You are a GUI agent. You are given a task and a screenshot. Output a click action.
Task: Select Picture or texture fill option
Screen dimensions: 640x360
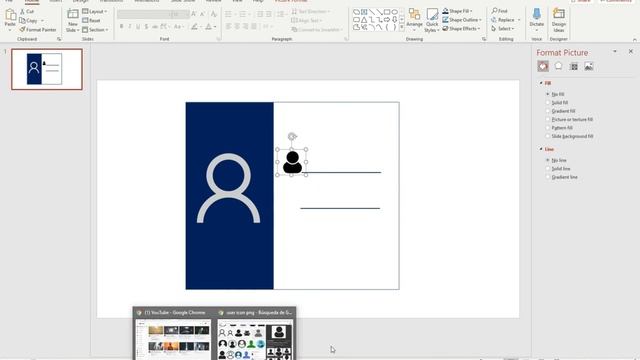pyautogui.click(x=569, y=120)
